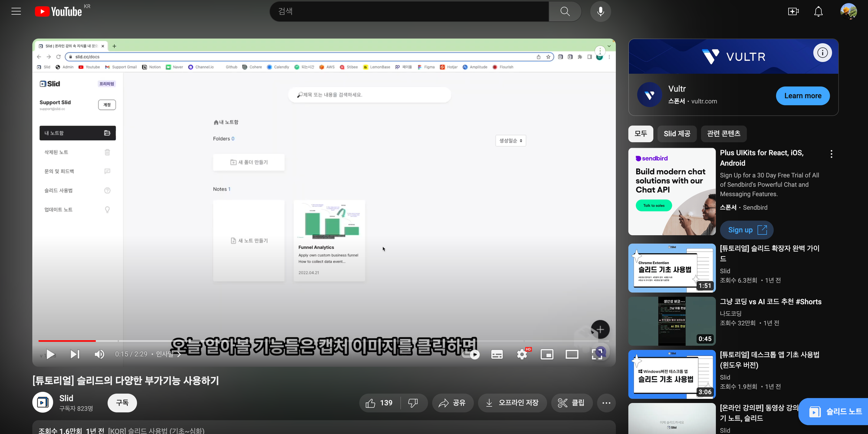Open chapter 인사말 expander in player
868x434 pixels.
point(168,355)
